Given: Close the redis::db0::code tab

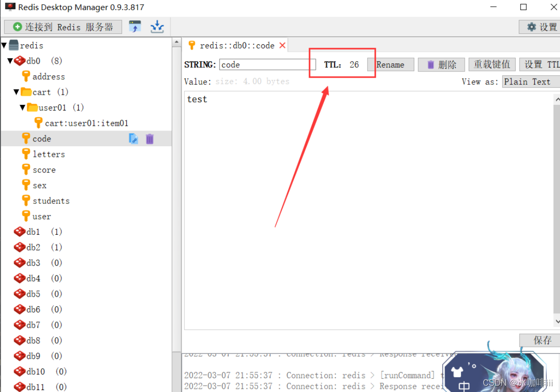Looking at the screenshot, I should (282, 45).
